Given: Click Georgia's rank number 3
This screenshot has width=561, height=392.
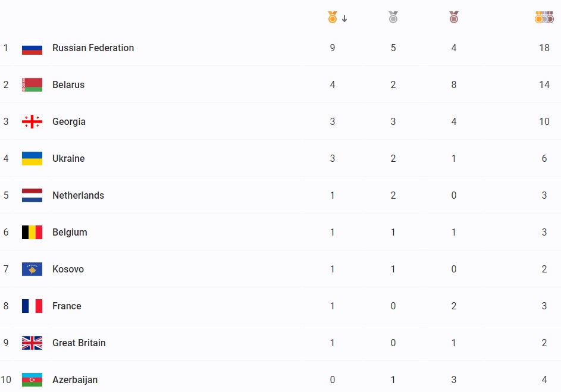Looking at the screenshot, I should 6,122.
